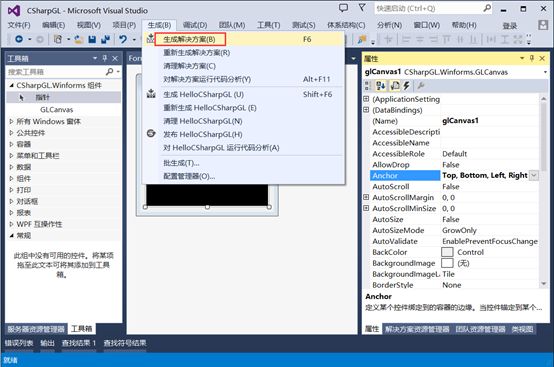The height and width of the screenshot is (367, 554).
Task: Click the BackgroundImage preview swatch
Action: pyautogui.click(x=447, y=263)
